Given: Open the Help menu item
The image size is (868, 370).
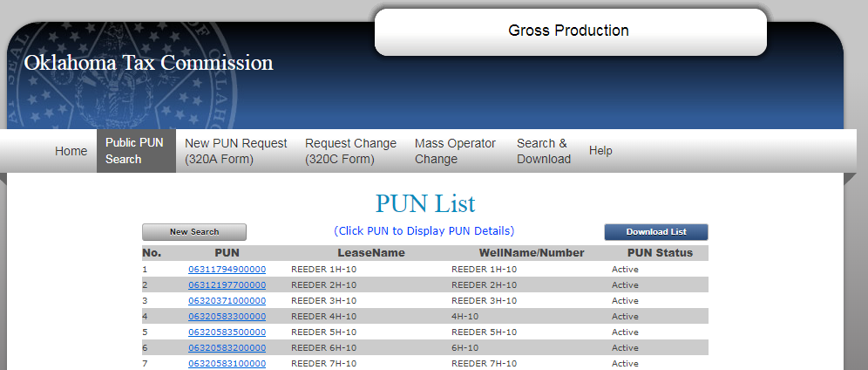Looking at the screenshot, I should pos(600,151).
